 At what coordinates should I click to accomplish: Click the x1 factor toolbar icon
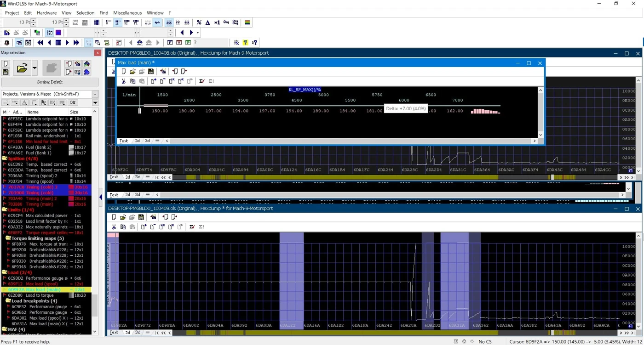[217, 23]
